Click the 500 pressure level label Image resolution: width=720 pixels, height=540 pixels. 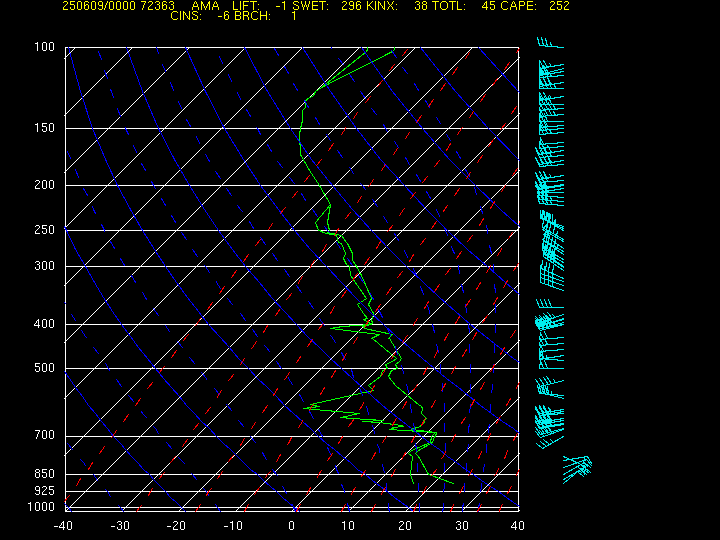(45, 368)
